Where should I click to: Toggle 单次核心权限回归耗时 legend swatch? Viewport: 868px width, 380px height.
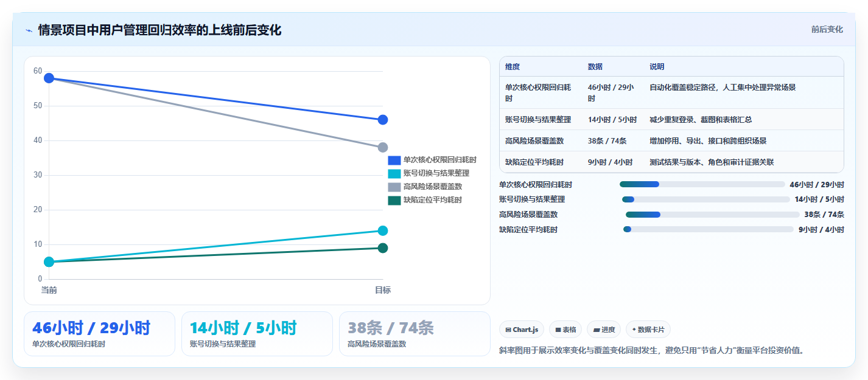pos(394,160)
